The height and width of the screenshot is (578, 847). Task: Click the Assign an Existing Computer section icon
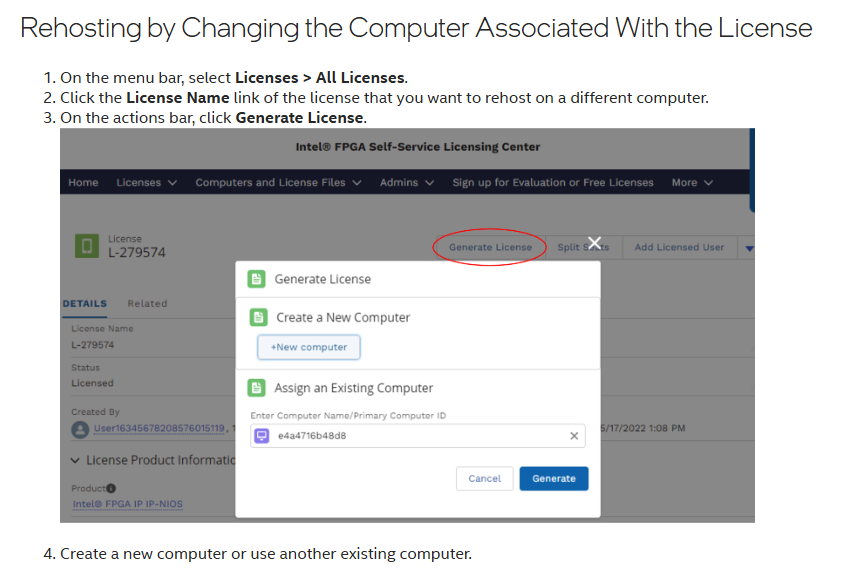pyautogui.click(x=257, y=388)
